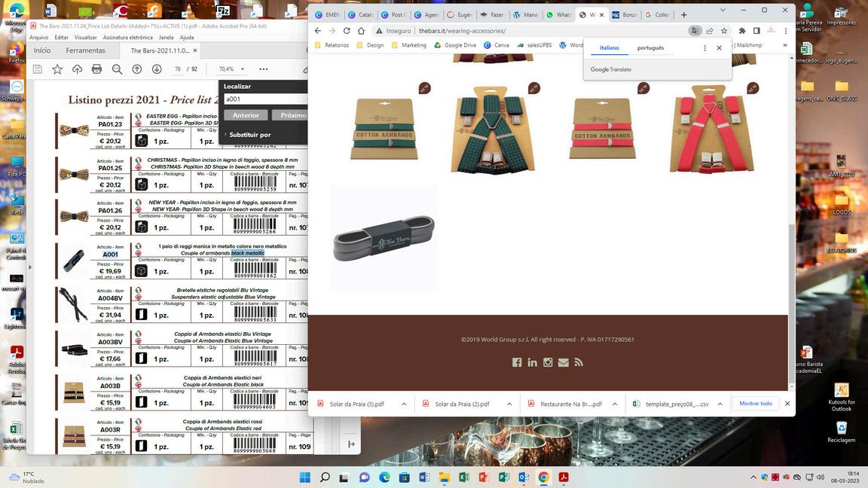
Task: Expand options for Solar da Praia (3).pdf download
Action: click(404, 404)
